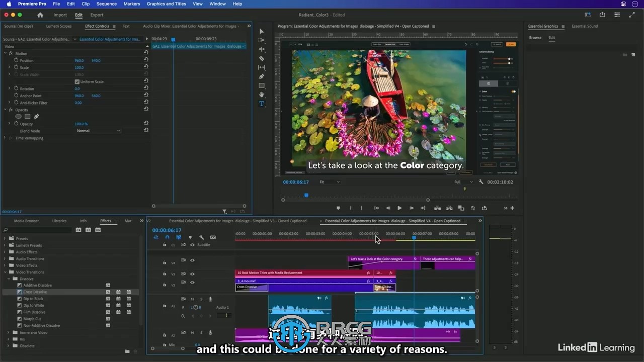Expand the Lumetri Presets folder
Screen dimensions: 644x362
click(x=5, y=245)
